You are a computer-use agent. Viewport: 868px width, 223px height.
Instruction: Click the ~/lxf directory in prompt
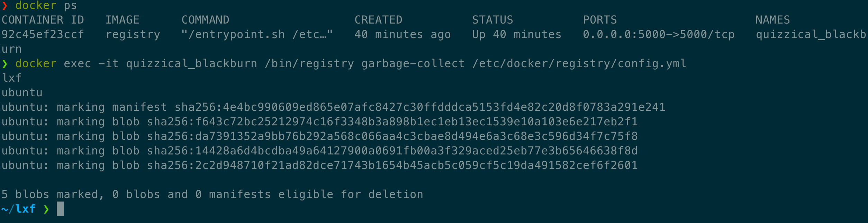pos(18,209)
